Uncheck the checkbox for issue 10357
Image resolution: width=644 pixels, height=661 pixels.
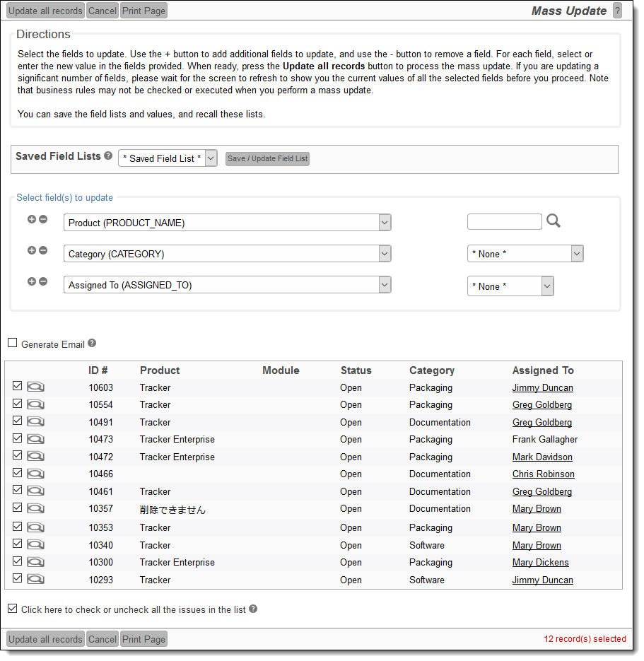(x=17, y=507)
